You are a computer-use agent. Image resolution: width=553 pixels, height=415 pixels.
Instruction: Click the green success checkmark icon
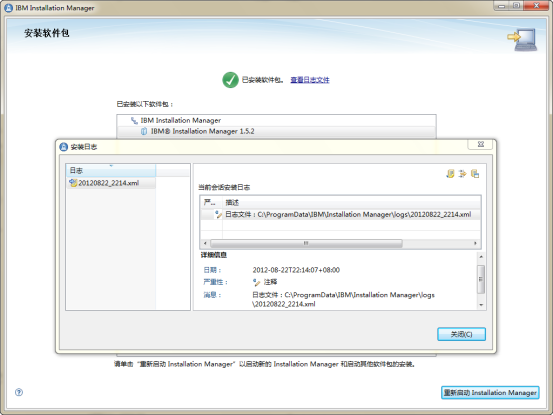(230, 80)
